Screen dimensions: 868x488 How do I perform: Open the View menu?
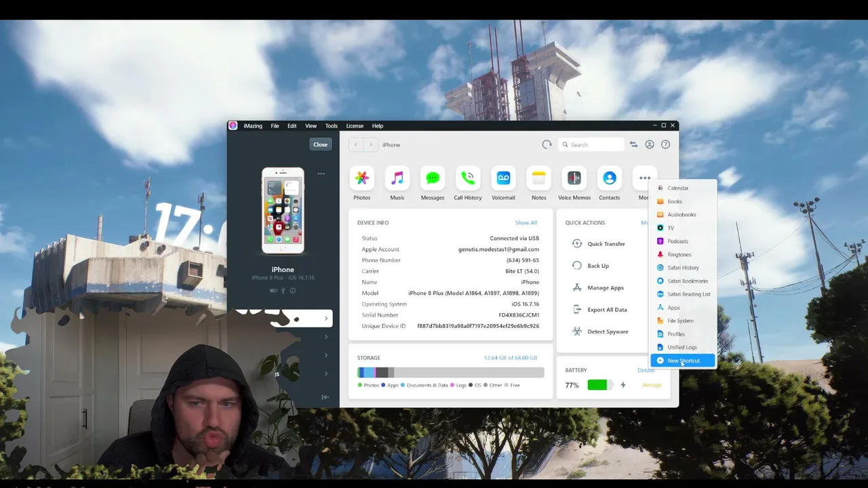[x=311, y=126]
